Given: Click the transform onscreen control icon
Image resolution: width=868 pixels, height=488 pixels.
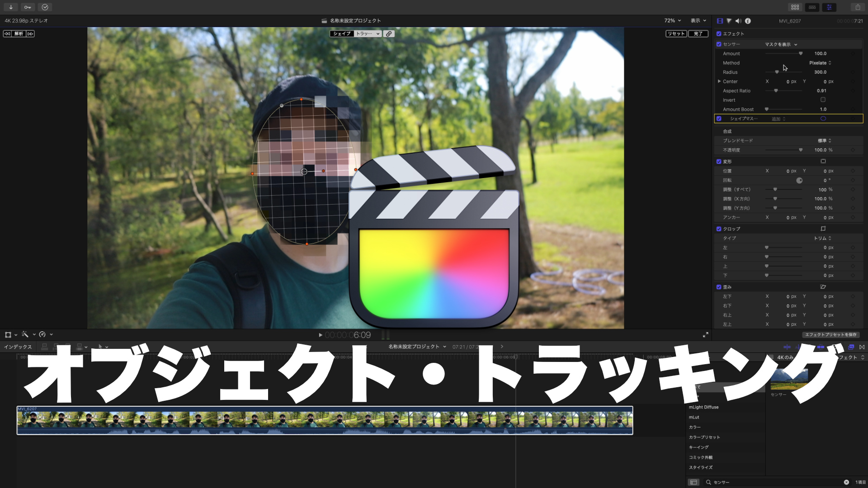Looking at the screenshot, I should click(x=823, y=161).
